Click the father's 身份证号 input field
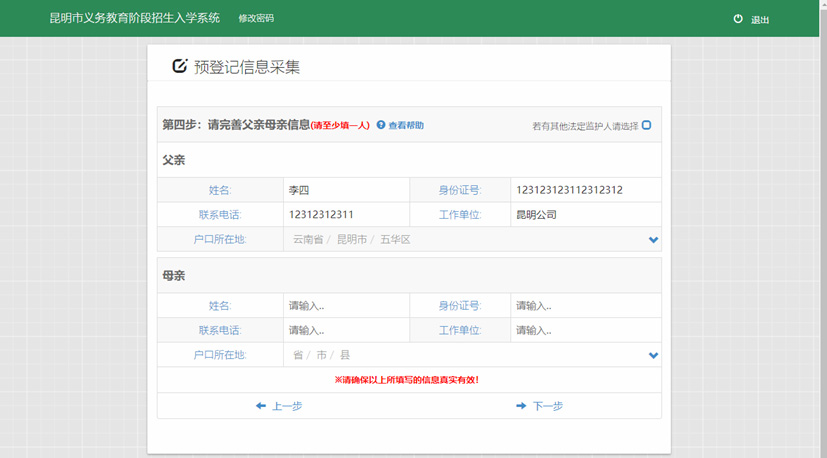827x458 pixels. click(x=585, y=190)
